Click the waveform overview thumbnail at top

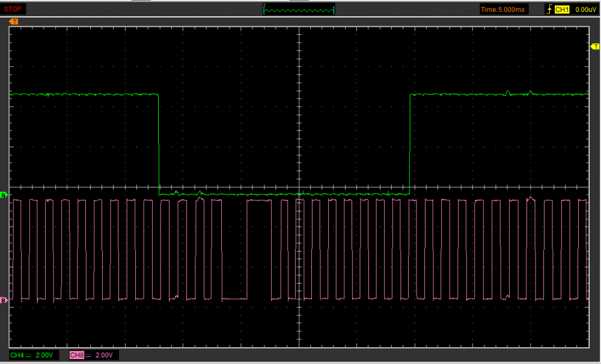coord(299,10)
